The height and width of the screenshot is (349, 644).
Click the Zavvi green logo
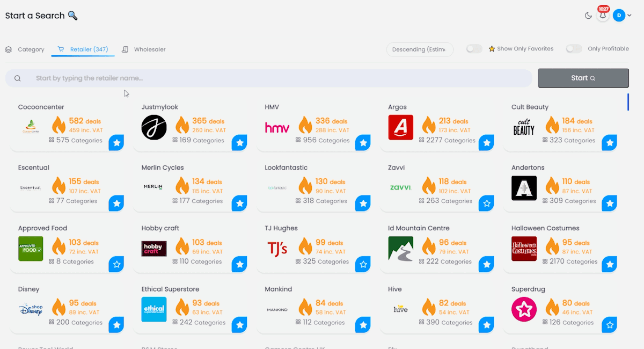coord(401,188)
